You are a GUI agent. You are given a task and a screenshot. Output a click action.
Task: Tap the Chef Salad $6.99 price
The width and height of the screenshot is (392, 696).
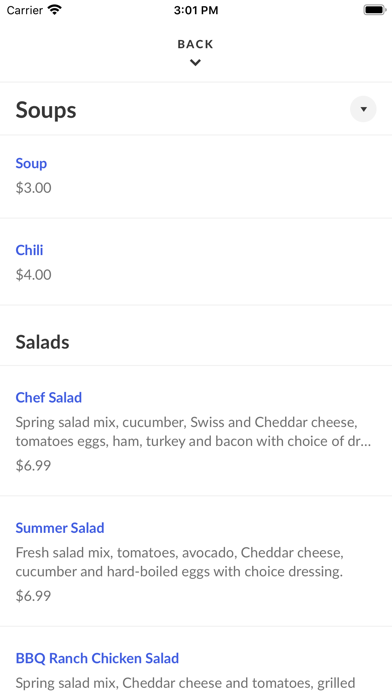pos(33,466)
